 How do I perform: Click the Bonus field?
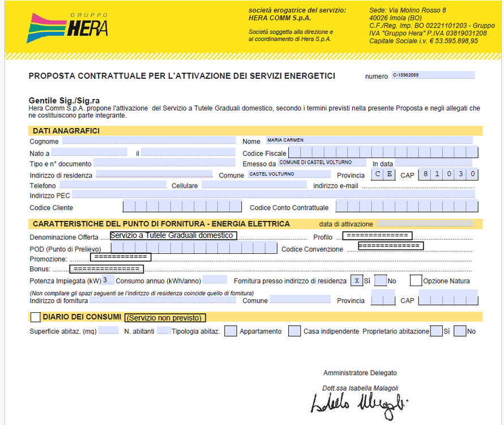point(106,269)
